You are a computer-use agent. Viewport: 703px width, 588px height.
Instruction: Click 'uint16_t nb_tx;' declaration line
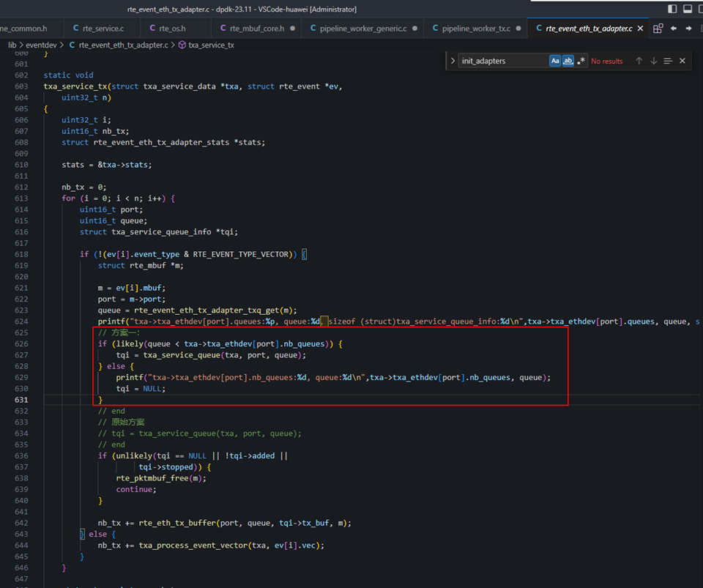[95, 131]
